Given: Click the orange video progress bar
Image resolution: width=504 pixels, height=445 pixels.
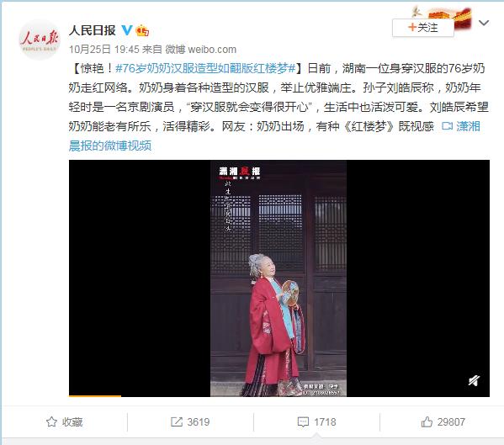Looking at the screenshot, I should tap(95, 396).
